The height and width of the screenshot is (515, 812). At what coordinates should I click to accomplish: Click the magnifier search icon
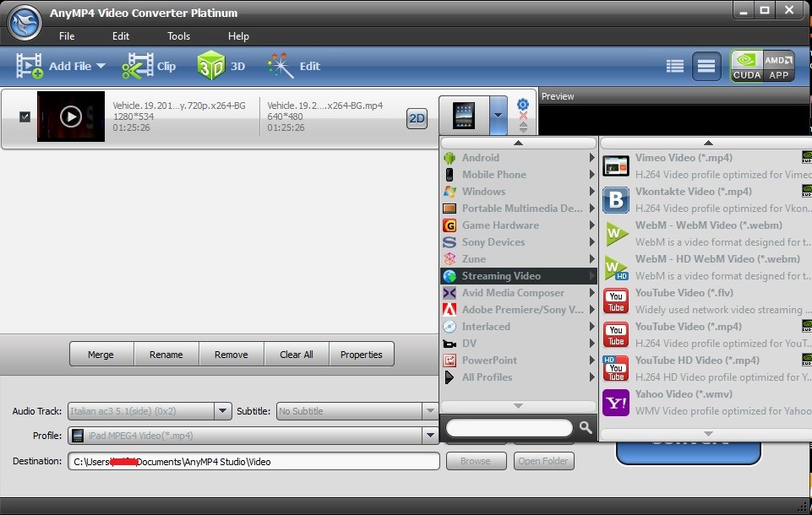[x=586, y=427]
